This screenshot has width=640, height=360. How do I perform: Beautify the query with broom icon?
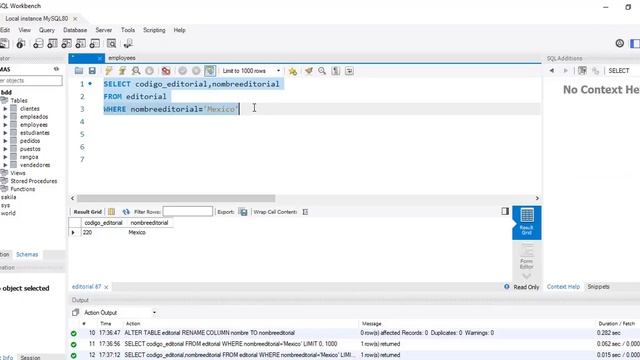click(309, 71)
